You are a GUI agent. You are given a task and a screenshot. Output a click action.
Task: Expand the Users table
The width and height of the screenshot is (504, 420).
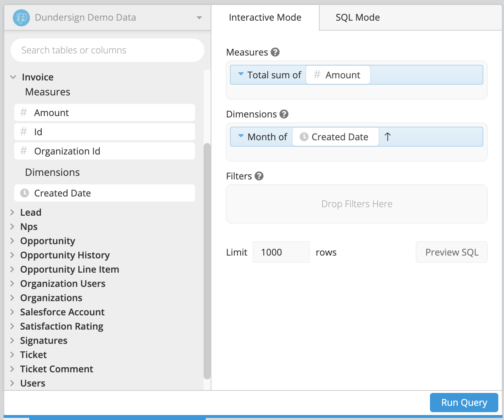(12, 383)
